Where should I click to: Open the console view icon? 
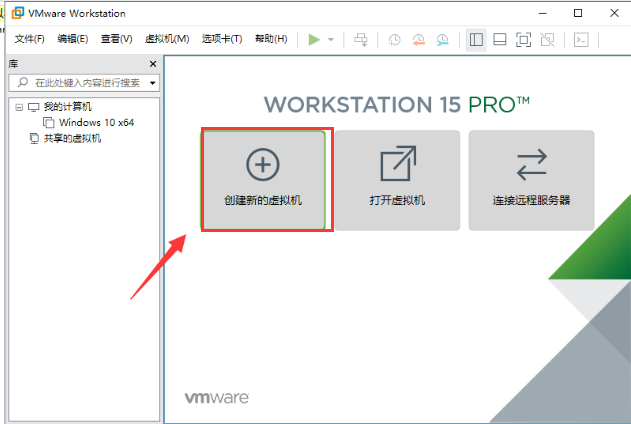click(580, 39)
